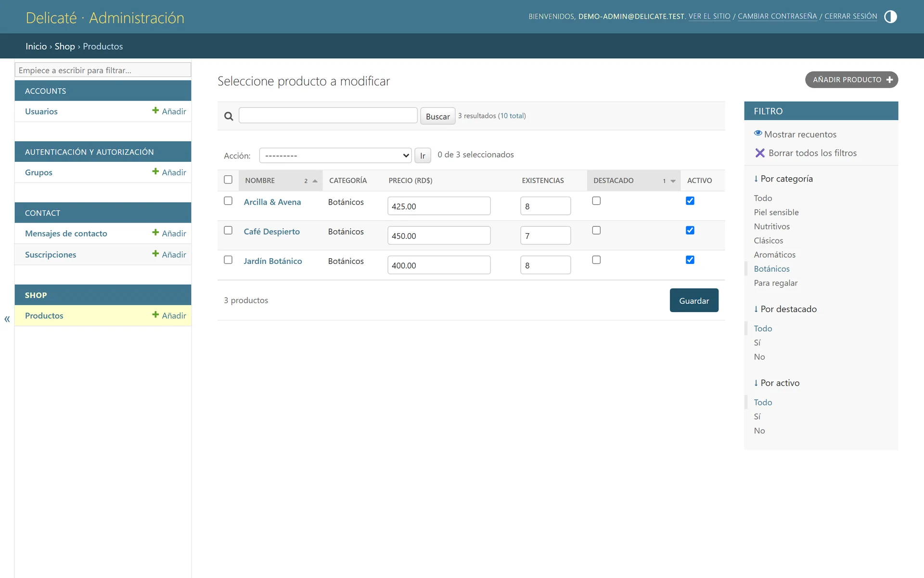This screenshot has width=924, height=578.
Task: Click the X icon to clear all filters
Action: point(760,153)
